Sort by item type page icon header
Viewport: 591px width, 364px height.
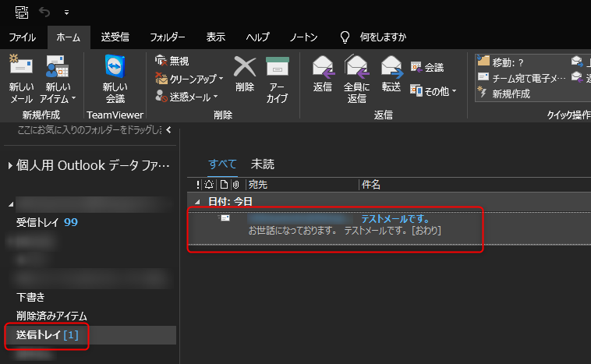point(224,184)
